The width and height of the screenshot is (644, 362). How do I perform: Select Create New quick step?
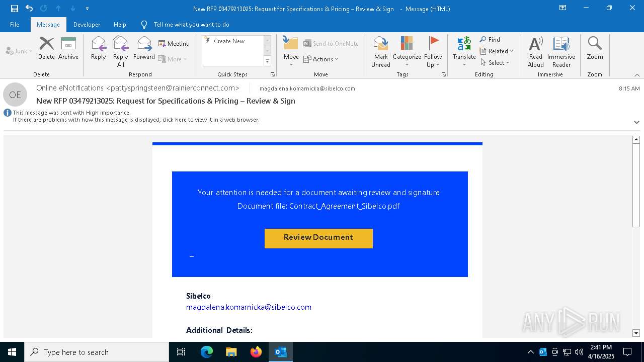tap(229, 41)
